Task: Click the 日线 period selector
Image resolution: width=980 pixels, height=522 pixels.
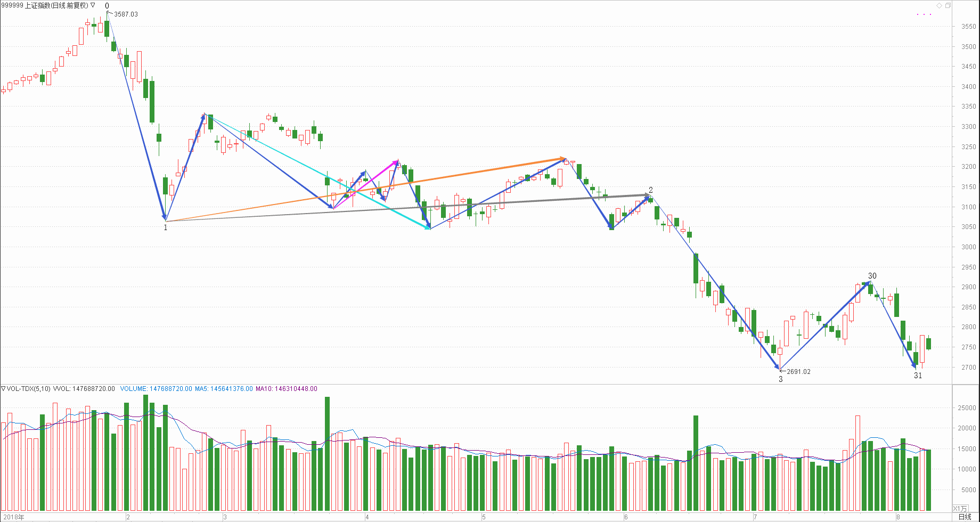Action: [x=965, y=517]
